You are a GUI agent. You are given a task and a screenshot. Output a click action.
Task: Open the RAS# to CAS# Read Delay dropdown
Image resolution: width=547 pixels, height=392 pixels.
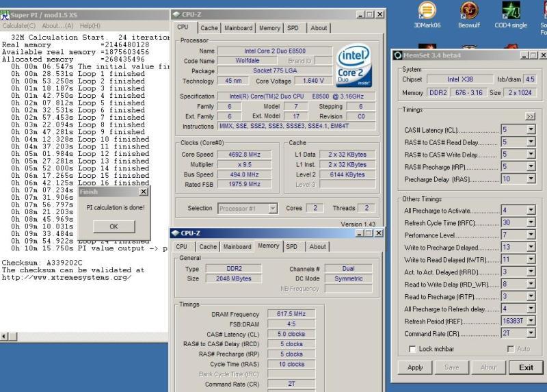click(531, 142)
